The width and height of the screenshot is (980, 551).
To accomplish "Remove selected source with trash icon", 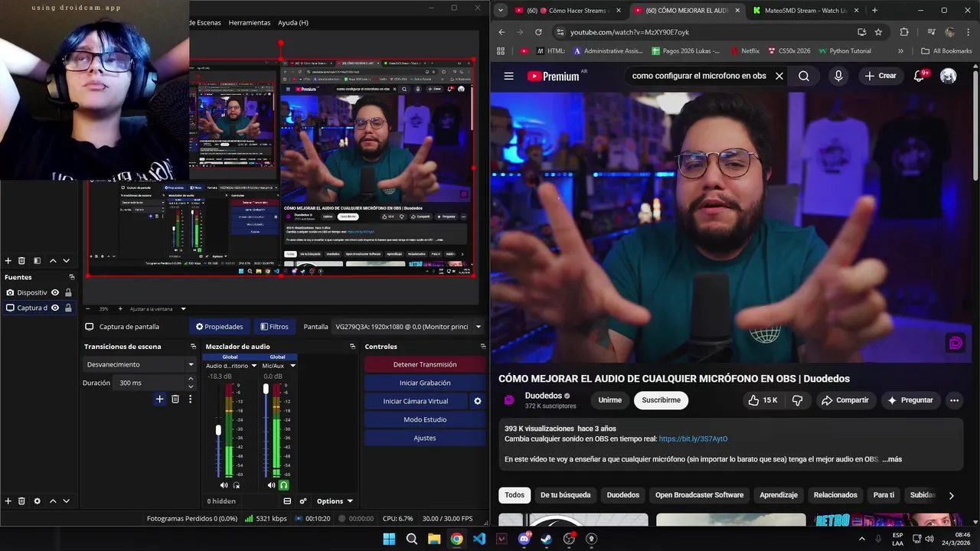I will point(21,501).
